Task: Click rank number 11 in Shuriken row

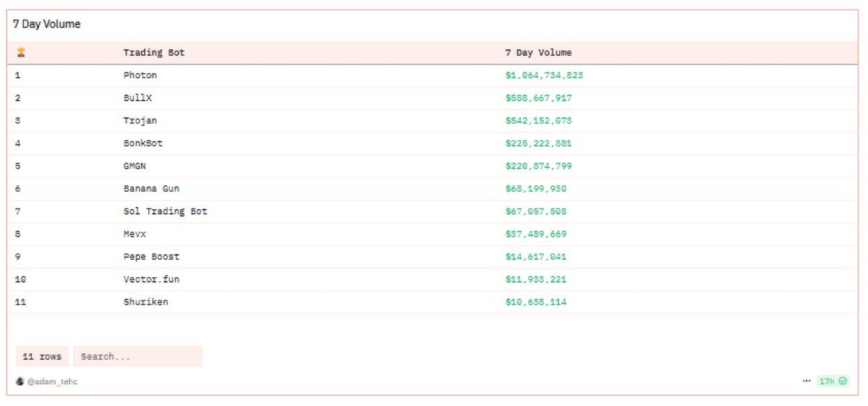Action: pos(20,302)
